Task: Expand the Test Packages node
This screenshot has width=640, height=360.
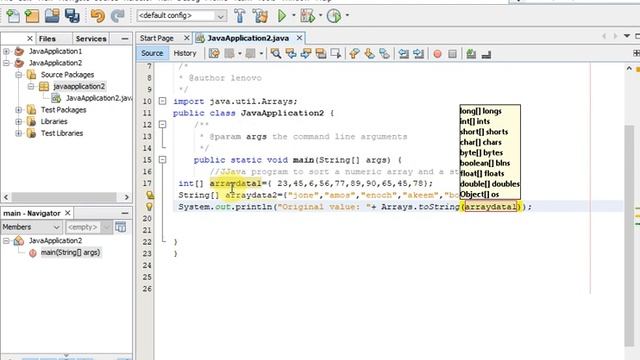Action: (18, 110)
